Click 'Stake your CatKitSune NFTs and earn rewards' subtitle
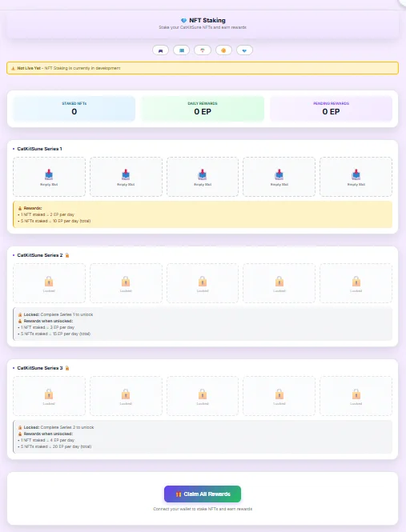 [203, 27]
